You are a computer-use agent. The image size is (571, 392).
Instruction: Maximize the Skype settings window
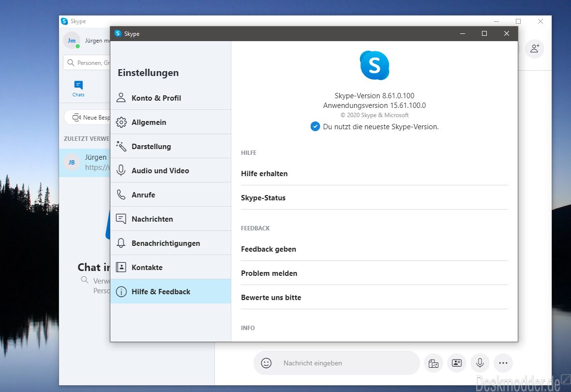click(x=484, y=33)
